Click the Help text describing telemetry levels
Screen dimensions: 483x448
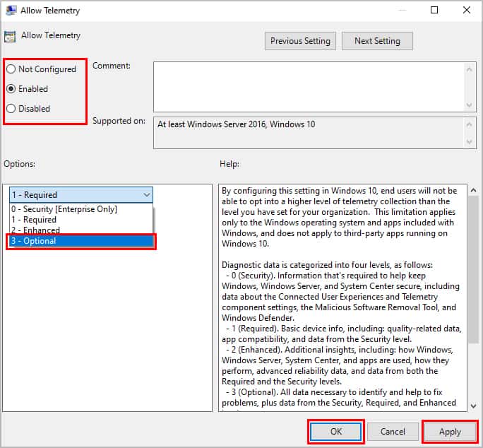point(342,297)
